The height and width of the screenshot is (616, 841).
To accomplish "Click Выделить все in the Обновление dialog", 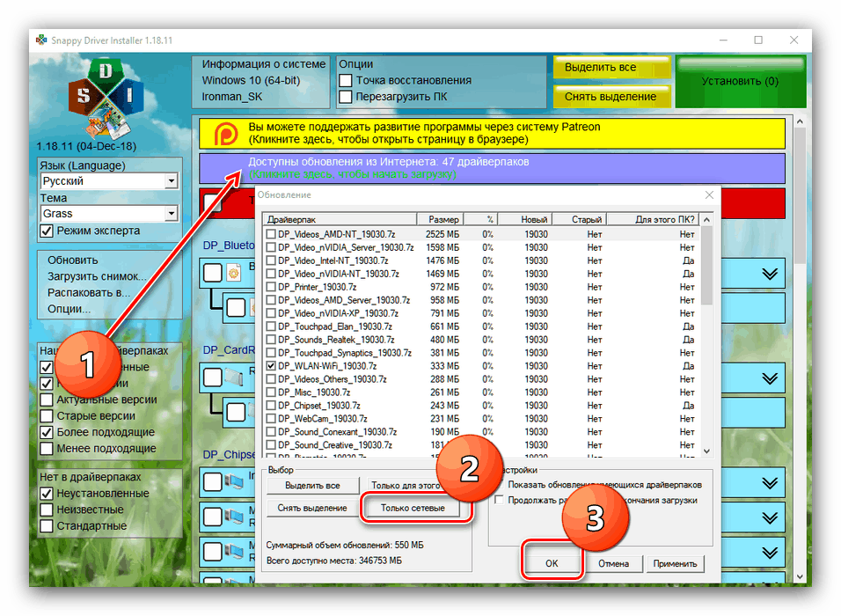I will click(312, 486).
